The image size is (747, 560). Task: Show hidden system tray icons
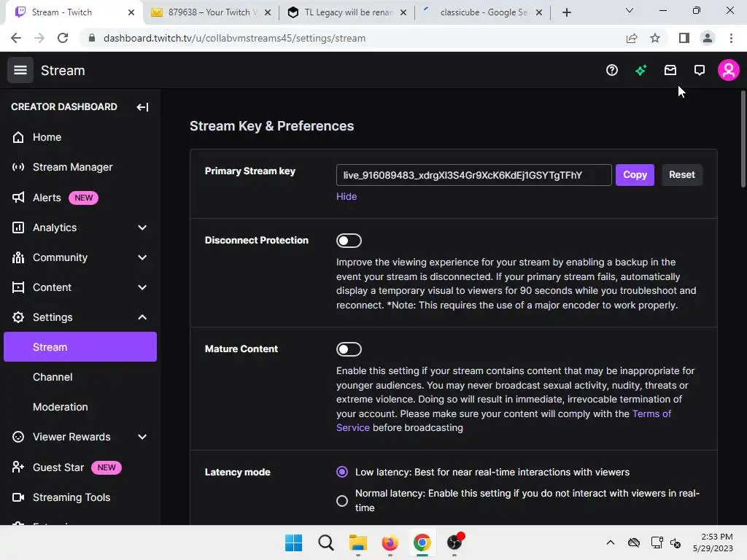click(611, 542)
